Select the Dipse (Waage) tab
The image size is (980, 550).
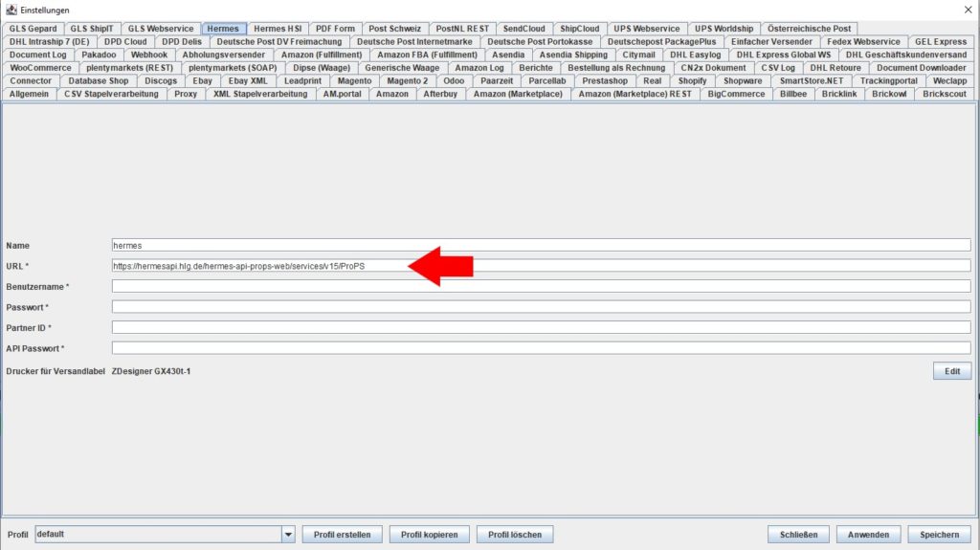[x=322, y=68]
